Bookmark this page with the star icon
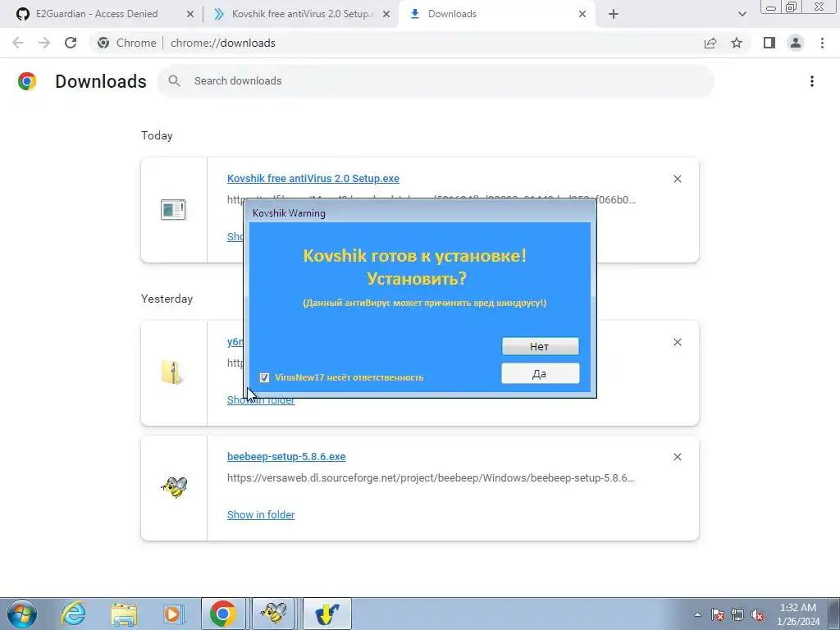The height and width of the screenshot is (630, 840). point(737,43)
